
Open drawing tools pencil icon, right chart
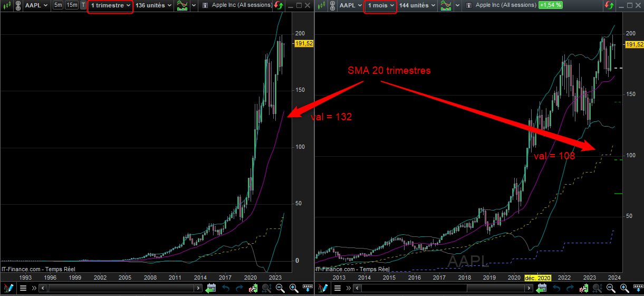pyautogui.click(x=323, y=288)
